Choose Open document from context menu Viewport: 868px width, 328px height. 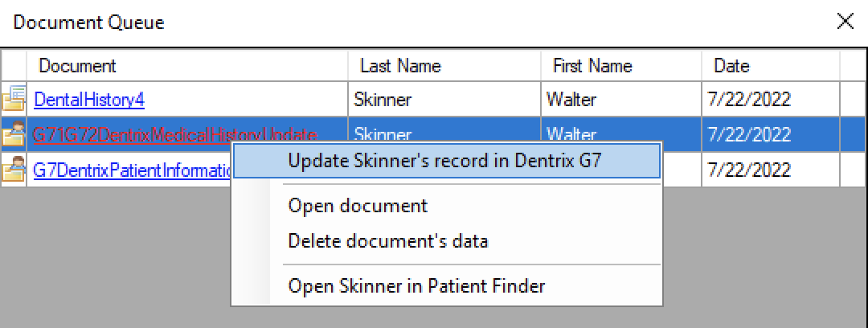tap(358, 206)
